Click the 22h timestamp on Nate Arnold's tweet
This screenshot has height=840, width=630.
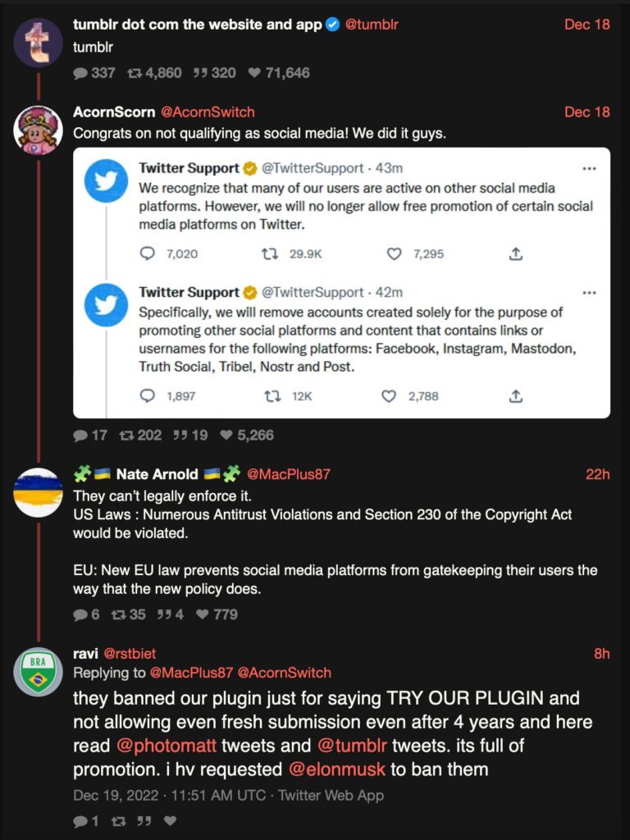597,474
